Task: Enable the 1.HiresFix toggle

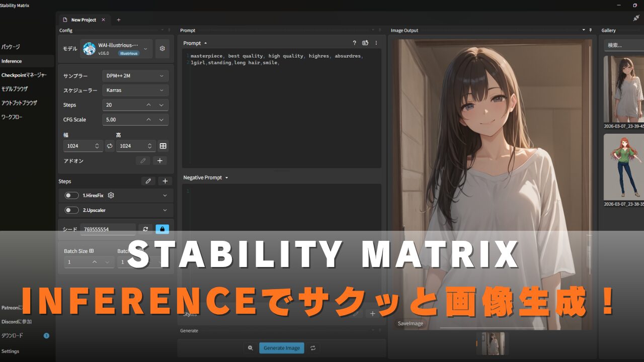Action: 72,196
